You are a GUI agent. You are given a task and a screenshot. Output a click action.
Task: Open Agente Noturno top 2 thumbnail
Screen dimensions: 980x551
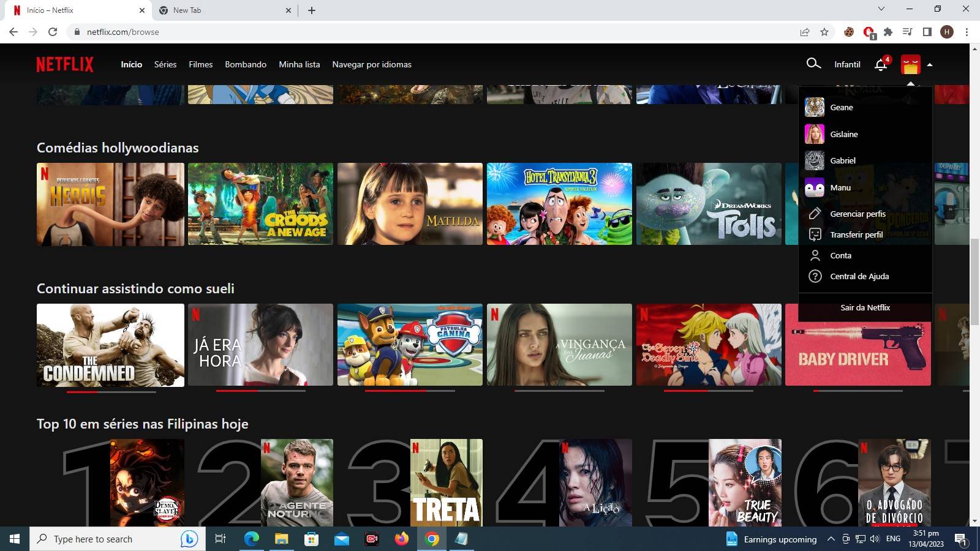(x=297, y=482)
